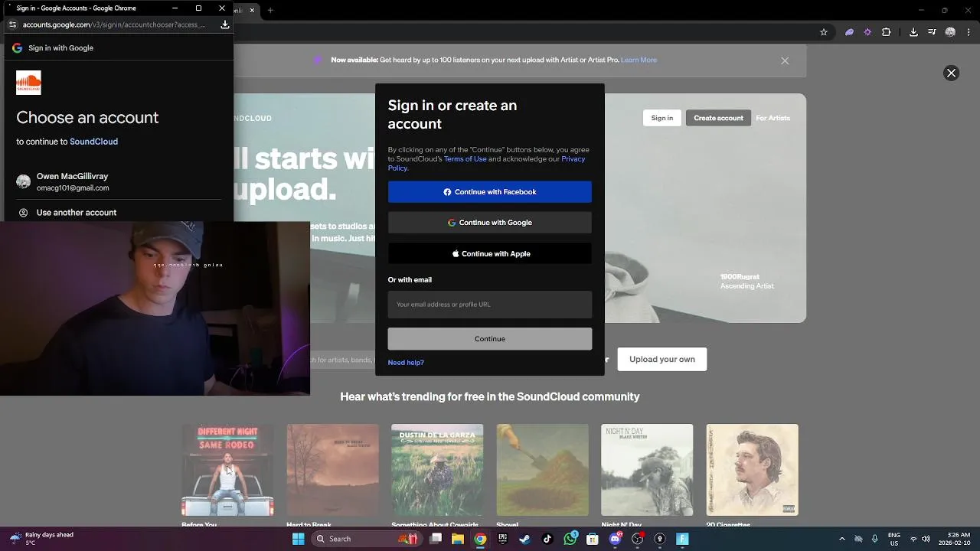The image size is (980, 551).
Task: Open the volume tray icon
Action: [926, 539]
